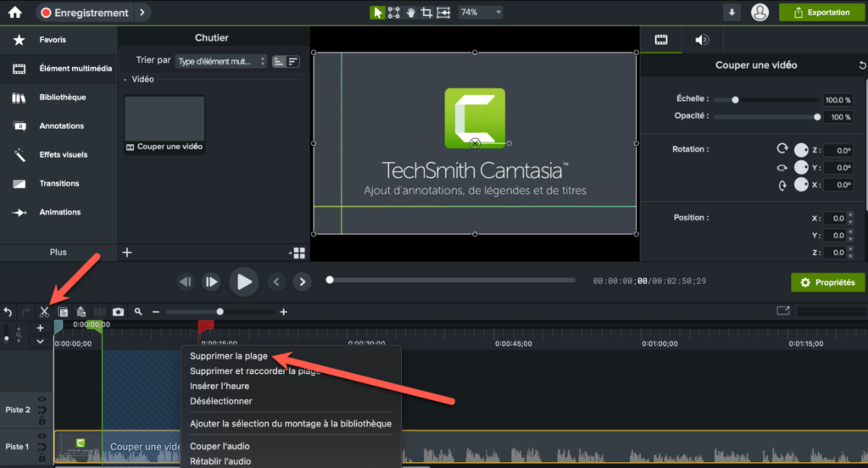868x468 pixels.
Task: Play the video with the Play button
Action: (x=244, y=282)
